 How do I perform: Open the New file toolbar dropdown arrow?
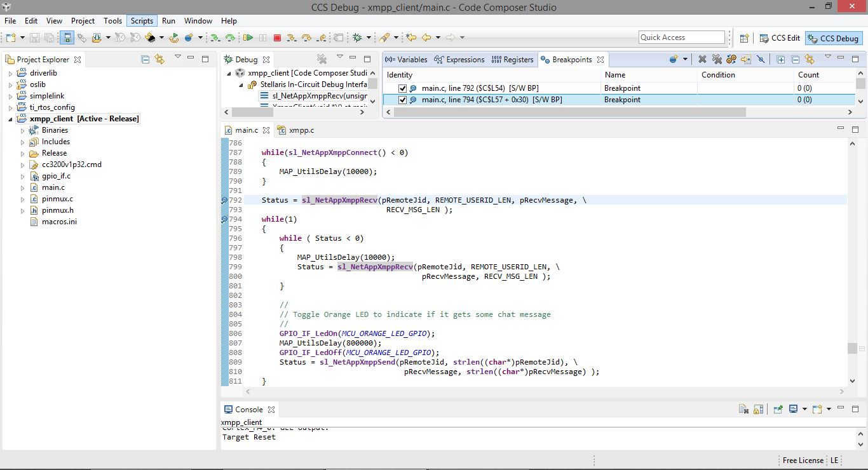point(22,38)
